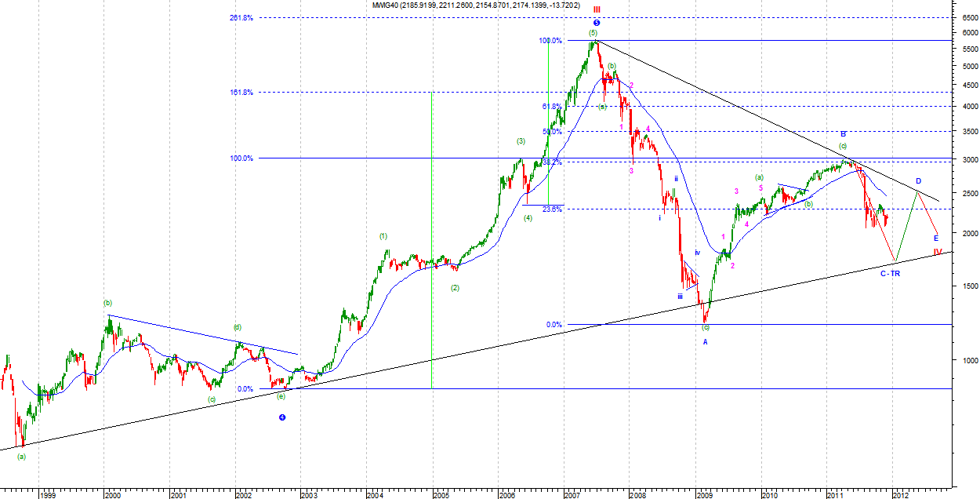Click the blue circled marker below 2002 low

(x=282, y=417)
